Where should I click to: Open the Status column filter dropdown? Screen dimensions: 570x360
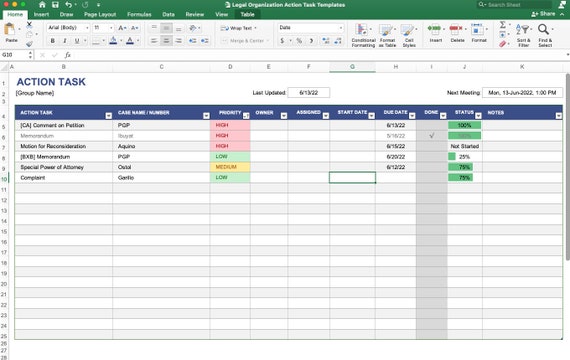point(478,116)
